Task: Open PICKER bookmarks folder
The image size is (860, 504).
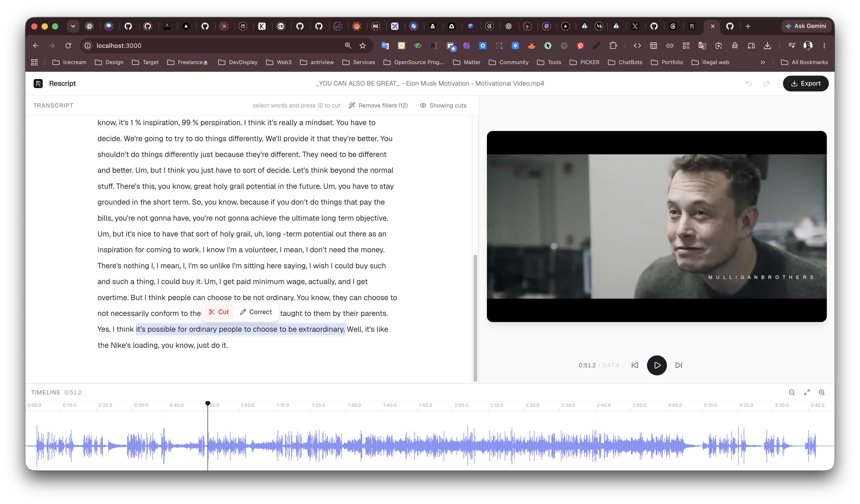Action: [x=584, y=63]
